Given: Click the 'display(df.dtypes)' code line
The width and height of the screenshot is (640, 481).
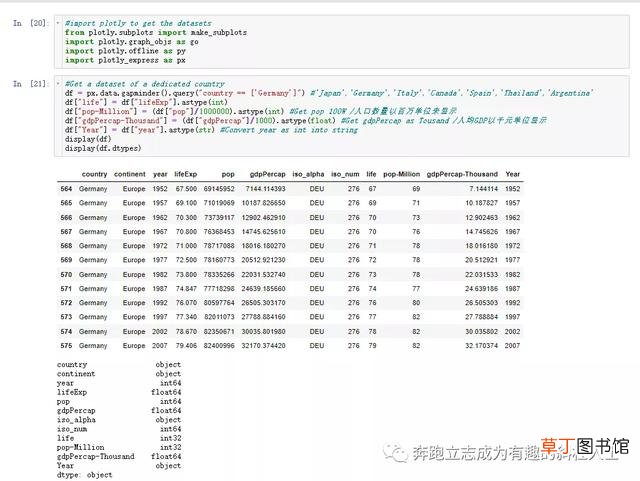Looking at the screenshot, I should click(103, 148).
